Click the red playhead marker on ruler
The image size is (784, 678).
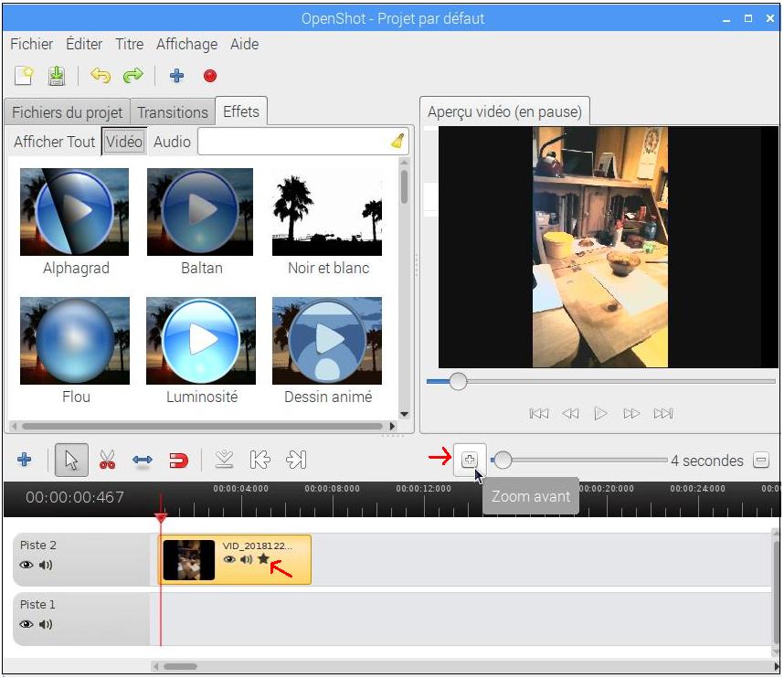point(161,517)
